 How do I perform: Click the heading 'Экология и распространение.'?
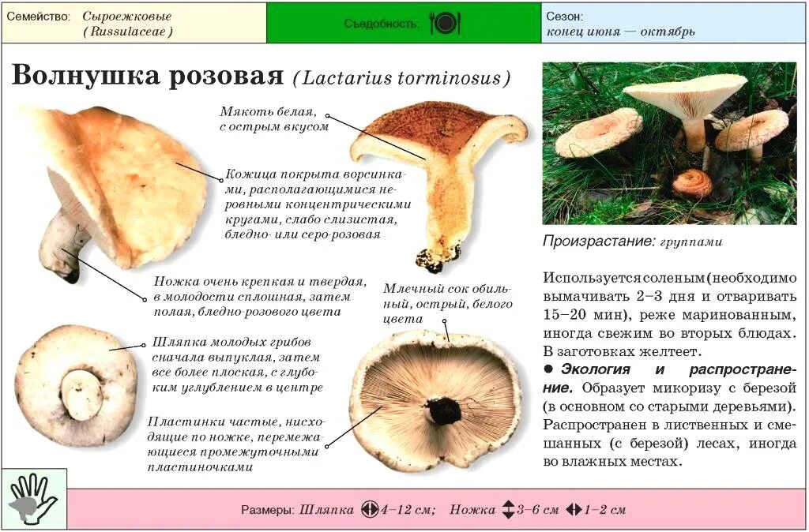pyautogui.click(x=669, y=378)
